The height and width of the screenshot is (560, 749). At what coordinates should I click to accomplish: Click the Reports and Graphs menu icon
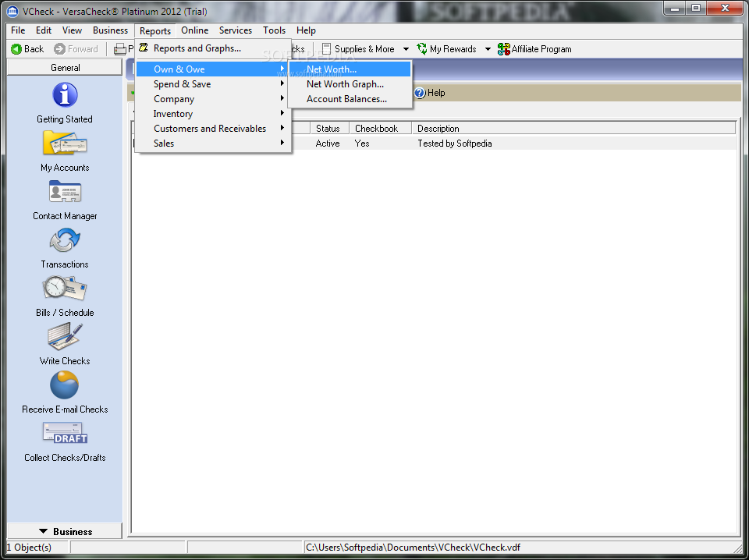tap(144, 48)
